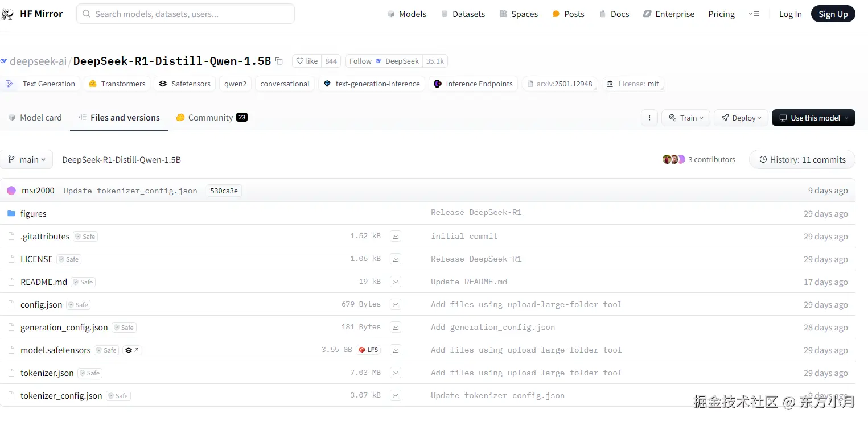Follow DeepSeek organization
This screenshot has width=868, height=422.
[384, 61]
